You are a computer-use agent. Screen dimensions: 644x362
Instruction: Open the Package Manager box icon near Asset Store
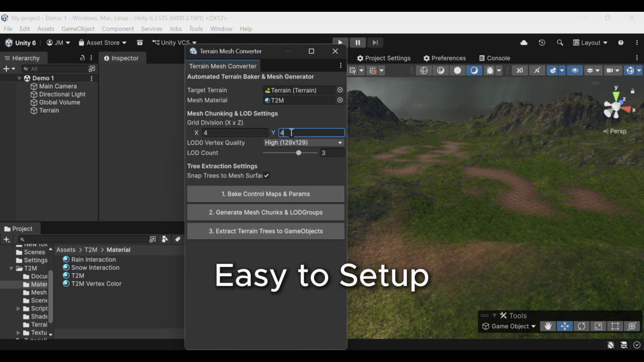click(140, 43)
